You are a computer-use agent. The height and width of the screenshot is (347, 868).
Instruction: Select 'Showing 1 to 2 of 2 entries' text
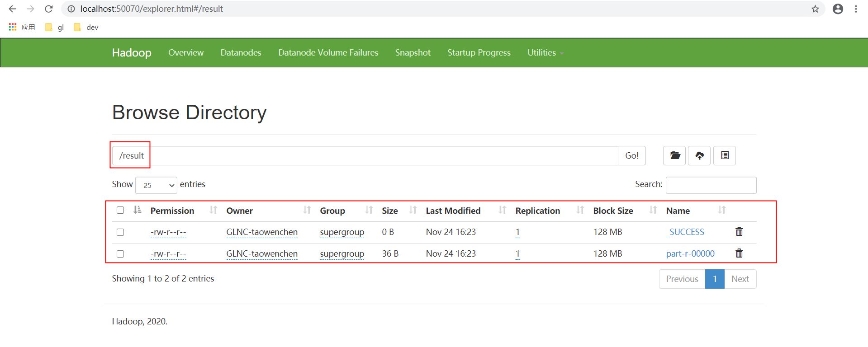(163, 278)
